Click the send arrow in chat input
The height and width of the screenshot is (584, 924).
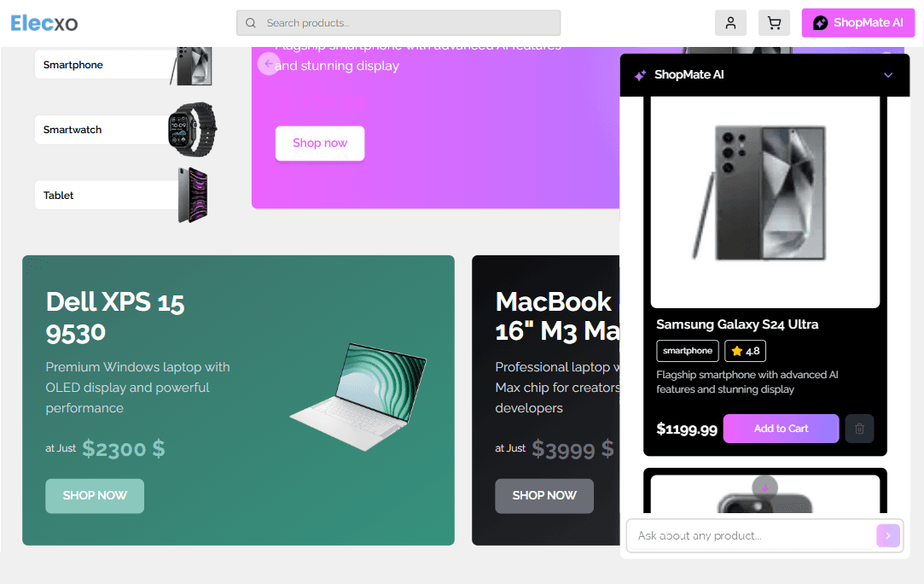[888, 535]
